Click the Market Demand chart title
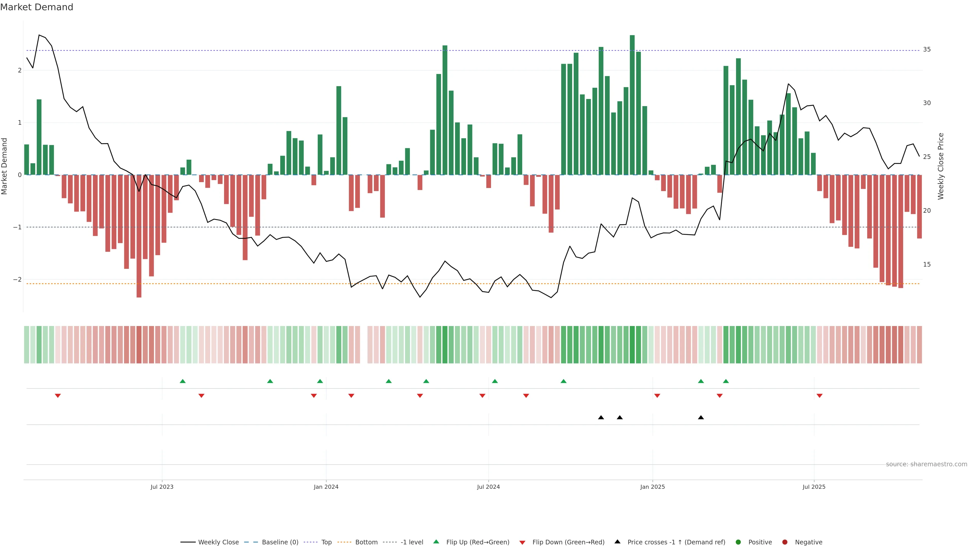The width and height of the screenshot is (980, 551). click(x=36, y=7)
